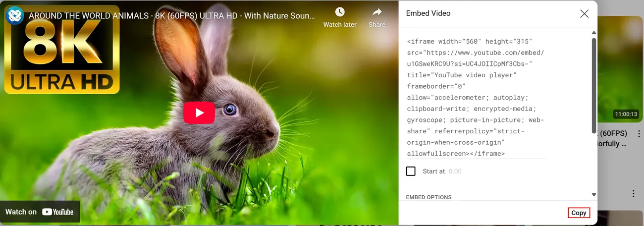Enable the Start at checkbox
The width and height of the screenshot is (644, 226).
[411, 171]
